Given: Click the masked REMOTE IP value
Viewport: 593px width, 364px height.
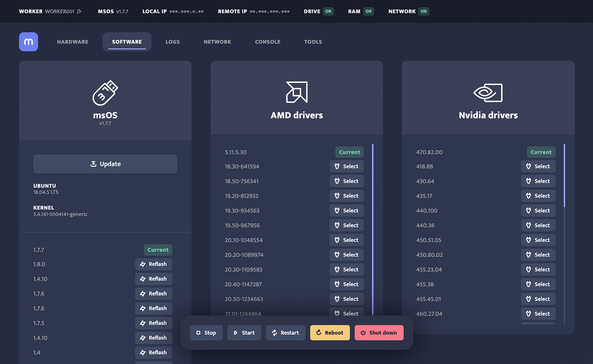Looking at the screenshot, I should (x=270, y=11).
